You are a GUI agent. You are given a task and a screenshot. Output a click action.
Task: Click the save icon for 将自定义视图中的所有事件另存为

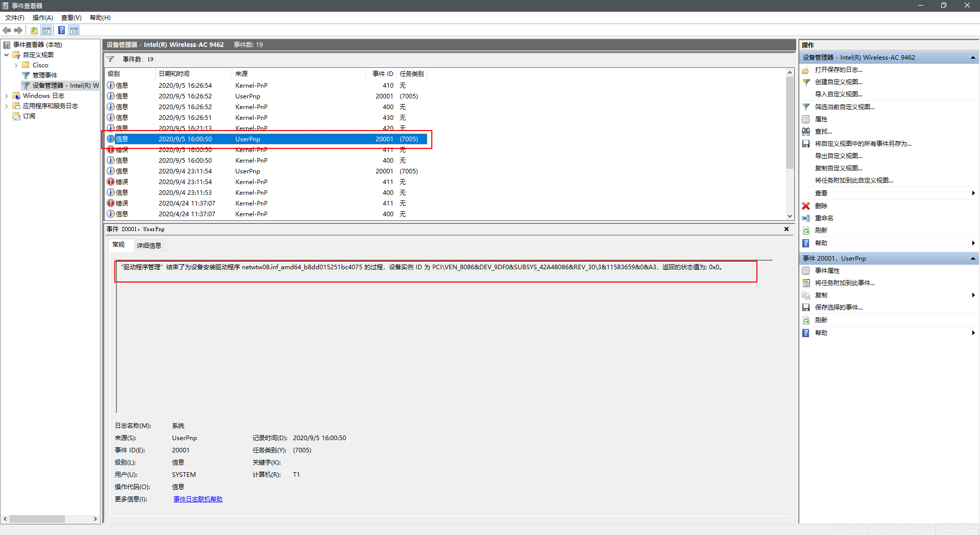tap(806, 144)
